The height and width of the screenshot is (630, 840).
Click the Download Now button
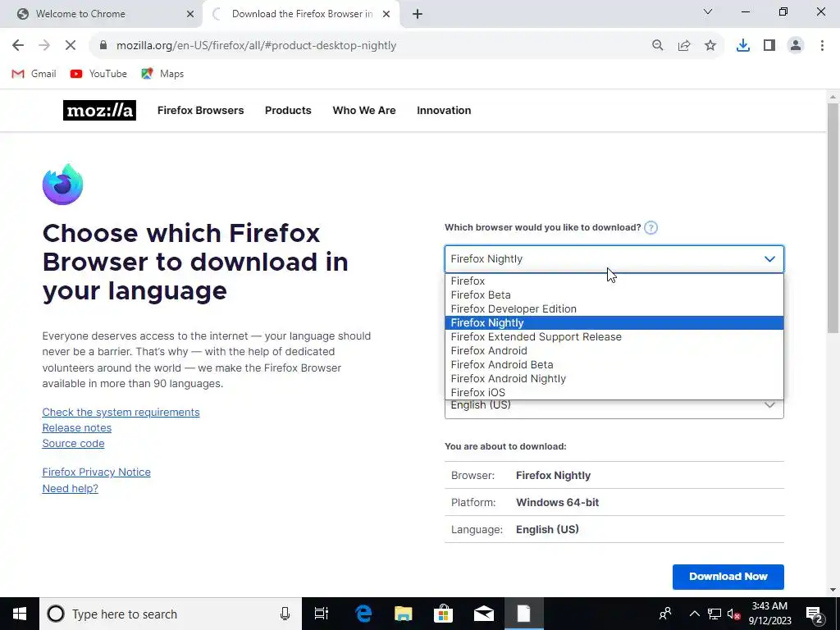728,577
